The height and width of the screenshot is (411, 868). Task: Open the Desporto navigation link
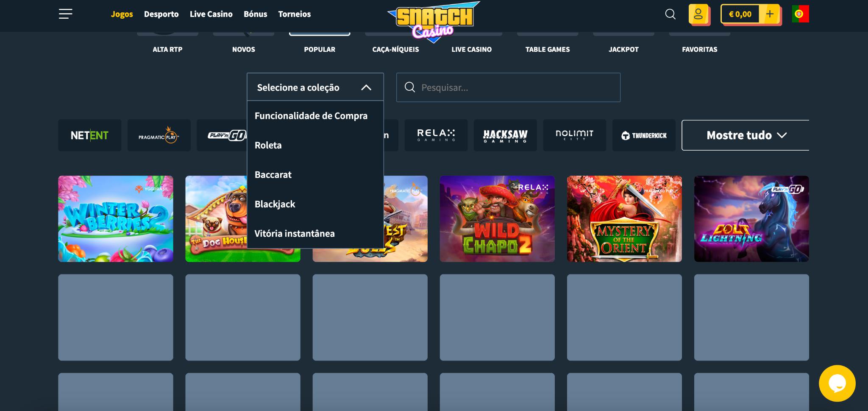tap(161, 14)
